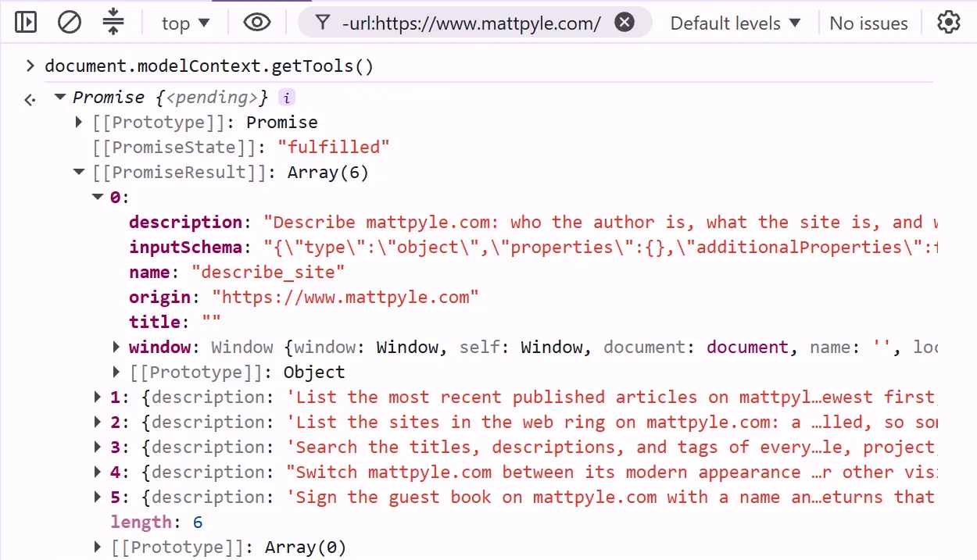Clear the console with the circle-slash icon
The image size is (977, 560).
point(70,22)
